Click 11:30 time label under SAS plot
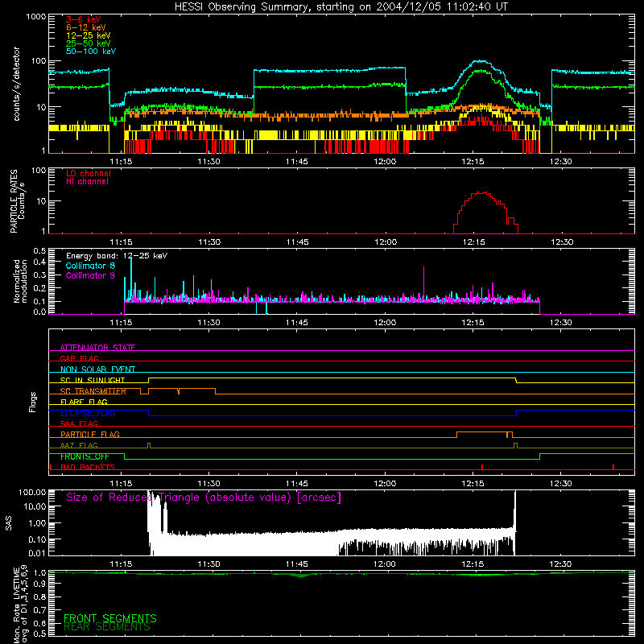Screen dimensions: 644x644 coord(209,564)
